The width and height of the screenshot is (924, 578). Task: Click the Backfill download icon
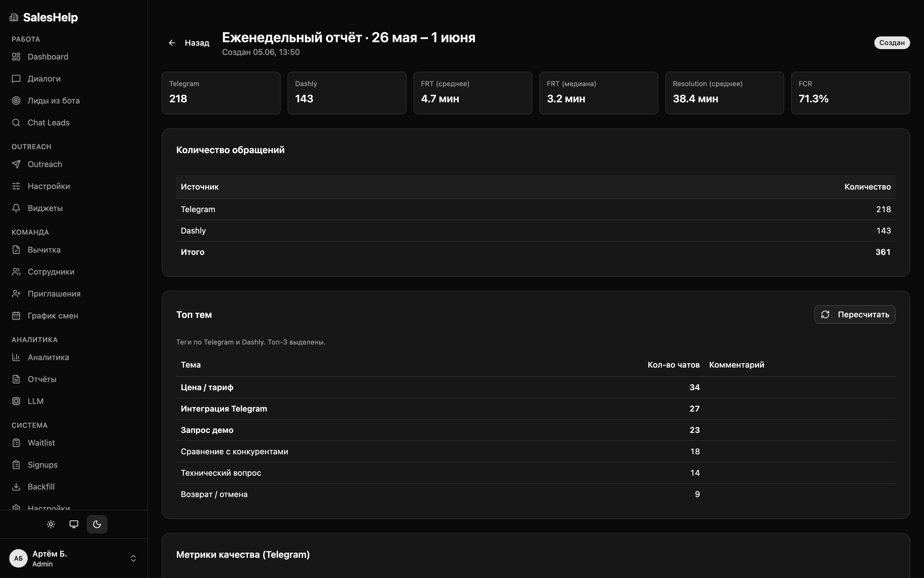[16, 487]
